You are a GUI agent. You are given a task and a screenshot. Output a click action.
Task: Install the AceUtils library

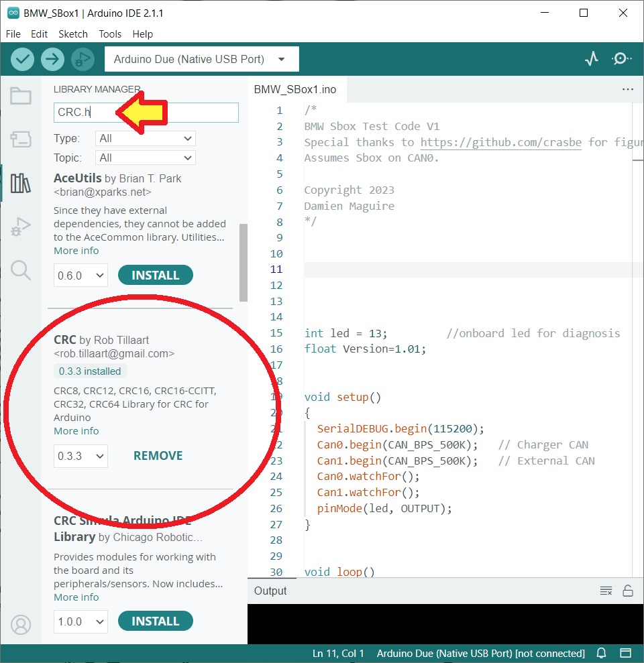(x=155, y=275)
